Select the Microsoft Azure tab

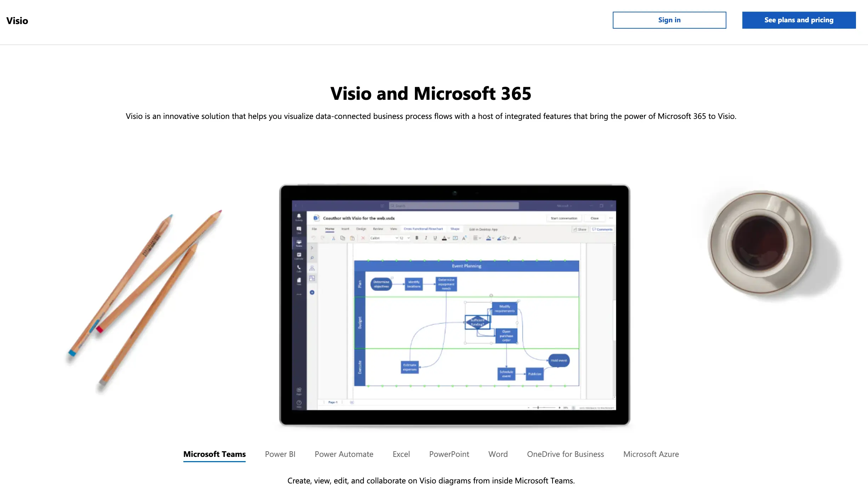click(651, 454)
